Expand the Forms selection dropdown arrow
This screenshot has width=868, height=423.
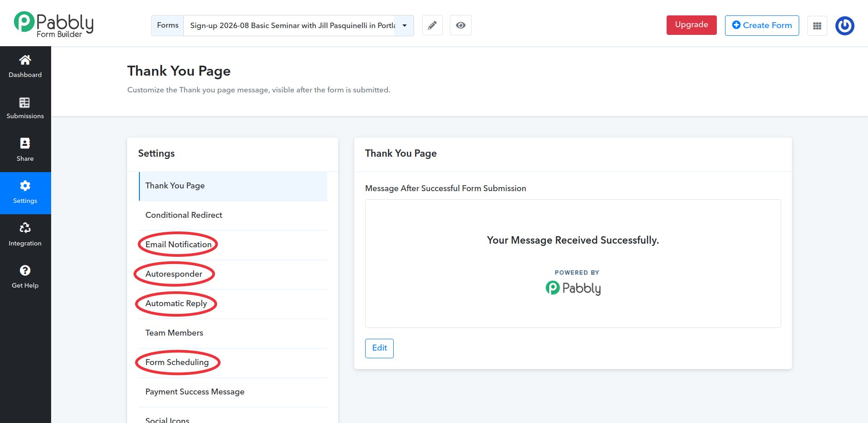tap(405, 25)
